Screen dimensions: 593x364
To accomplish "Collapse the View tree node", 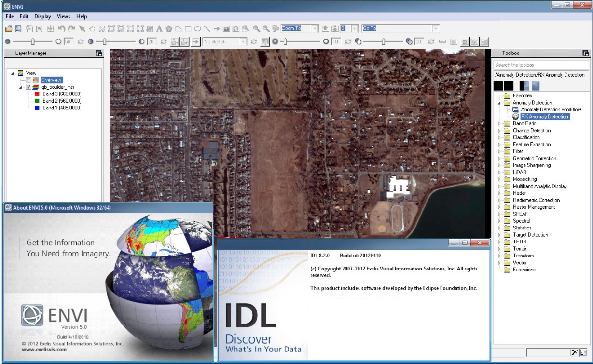I will (x=12, y=73).
